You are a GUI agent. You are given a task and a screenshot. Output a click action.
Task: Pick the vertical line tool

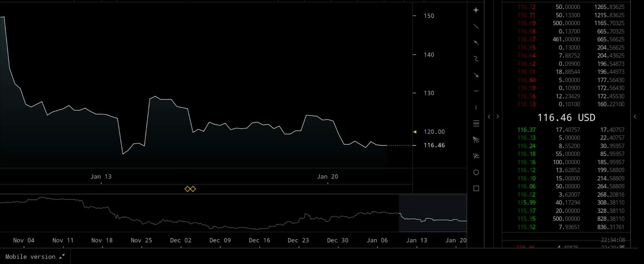click(x=476, y=107)
